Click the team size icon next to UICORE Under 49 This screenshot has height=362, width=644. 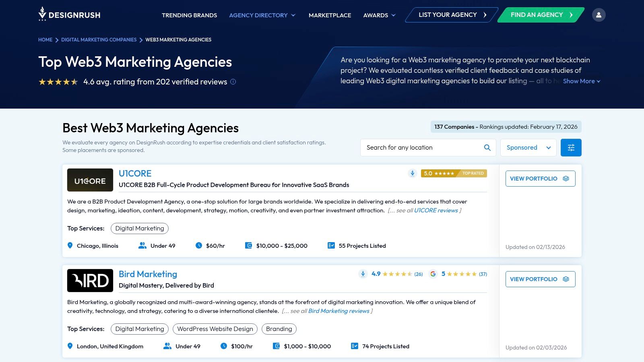(x=142, y=245)
